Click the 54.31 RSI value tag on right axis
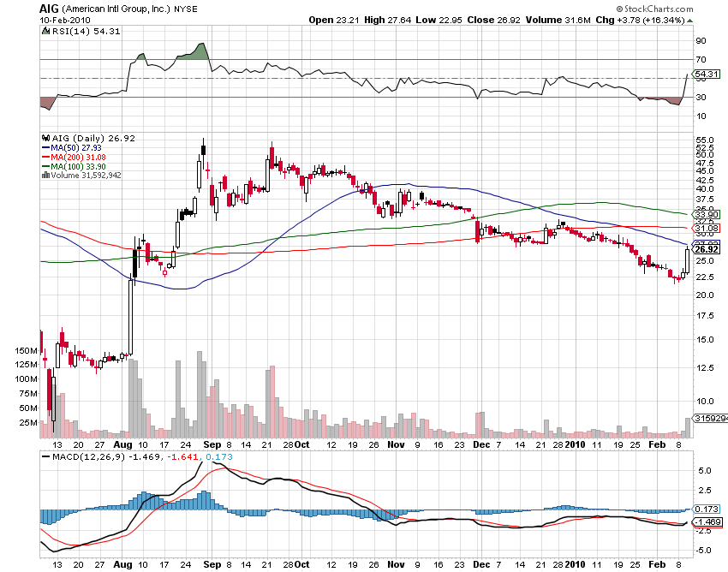 pos(707,74)
